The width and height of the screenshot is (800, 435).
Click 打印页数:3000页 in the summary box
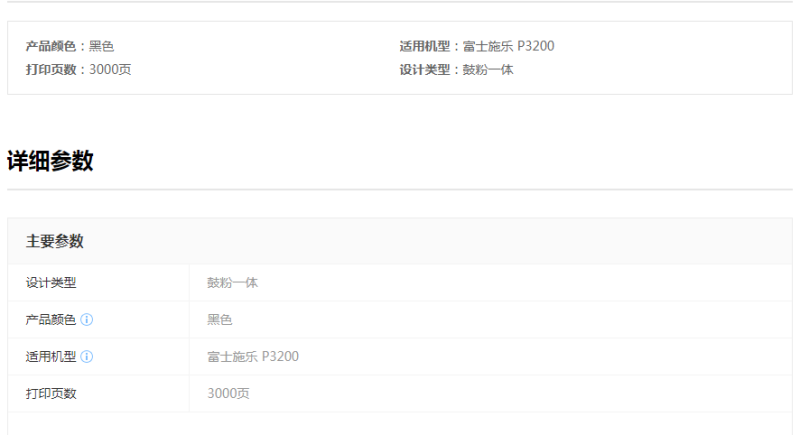79,69
